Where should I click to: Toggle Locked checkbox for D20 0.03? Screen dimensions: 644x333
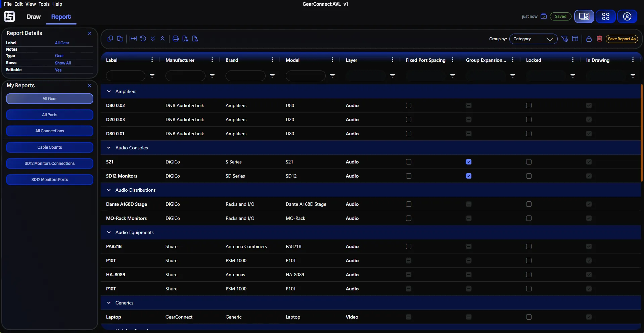point(529,120)
